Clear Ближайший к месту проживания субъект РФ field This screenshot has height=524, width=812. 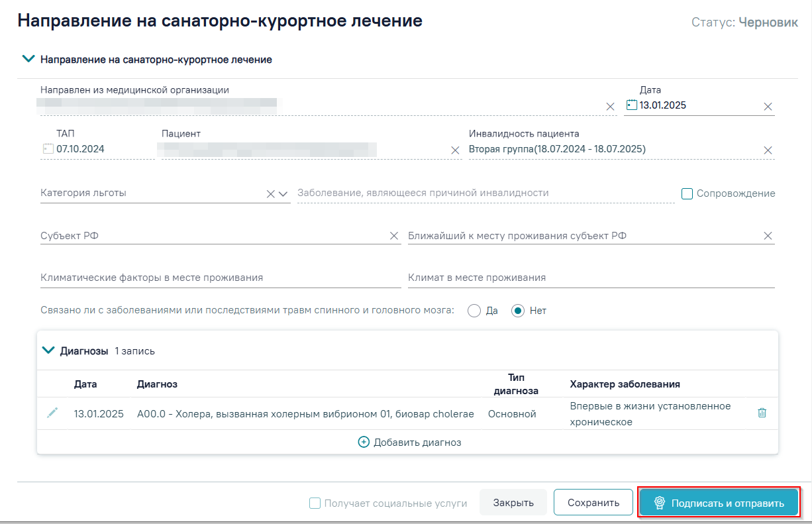[x=768, y=236]
